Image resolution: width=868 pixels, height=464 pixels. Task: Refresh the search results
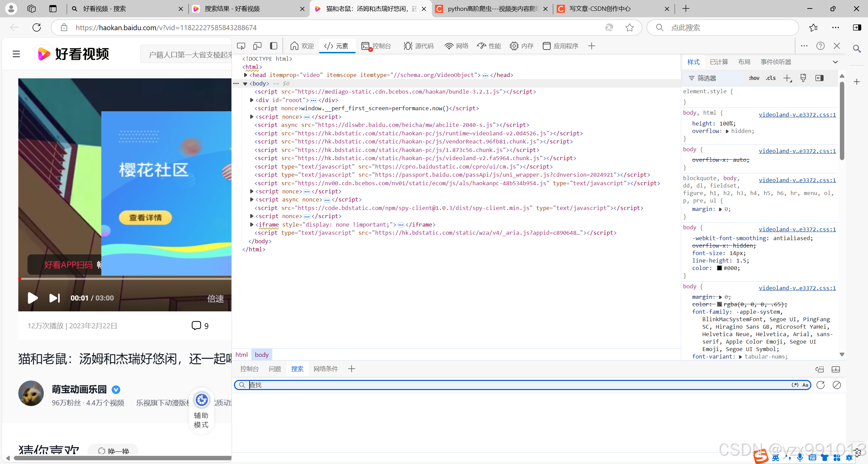click(821, 385)
